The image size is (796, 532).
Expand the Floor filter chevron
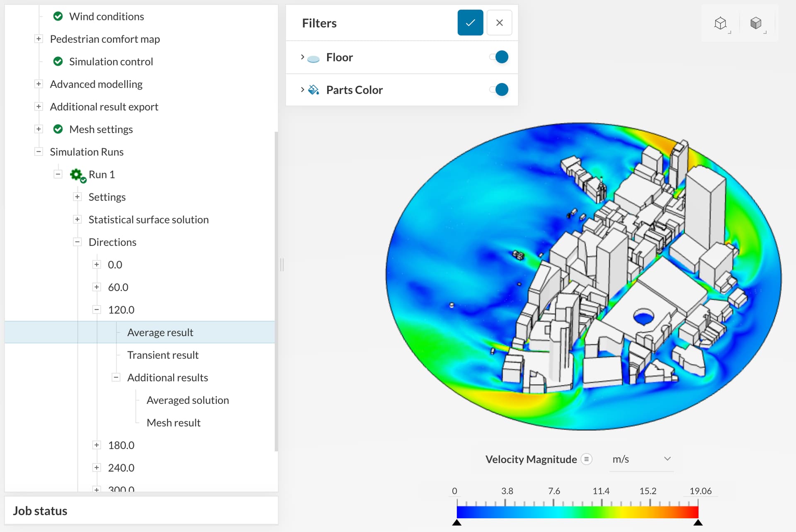pyautogui.click(x=302, y=57)
